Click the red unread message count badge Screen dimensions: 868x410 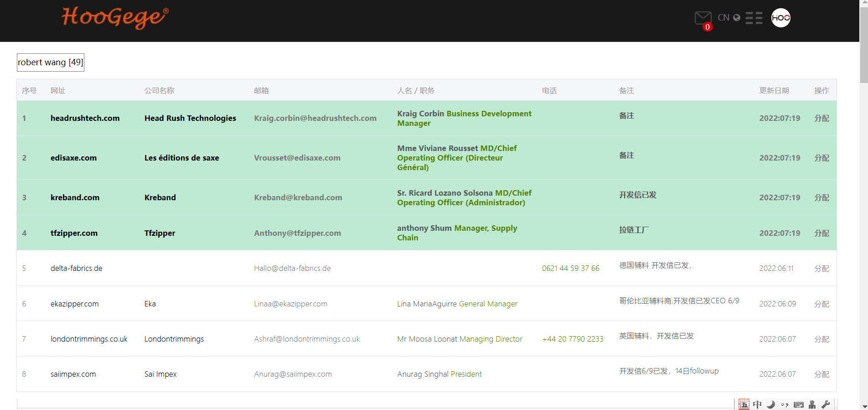click(707, 27)
